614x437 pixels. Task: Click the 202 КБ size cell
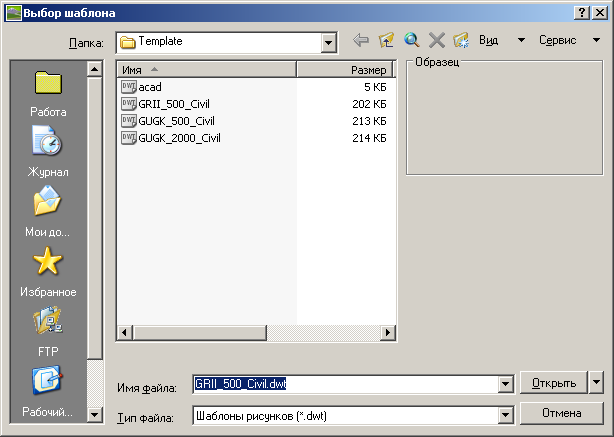point(369,104)
